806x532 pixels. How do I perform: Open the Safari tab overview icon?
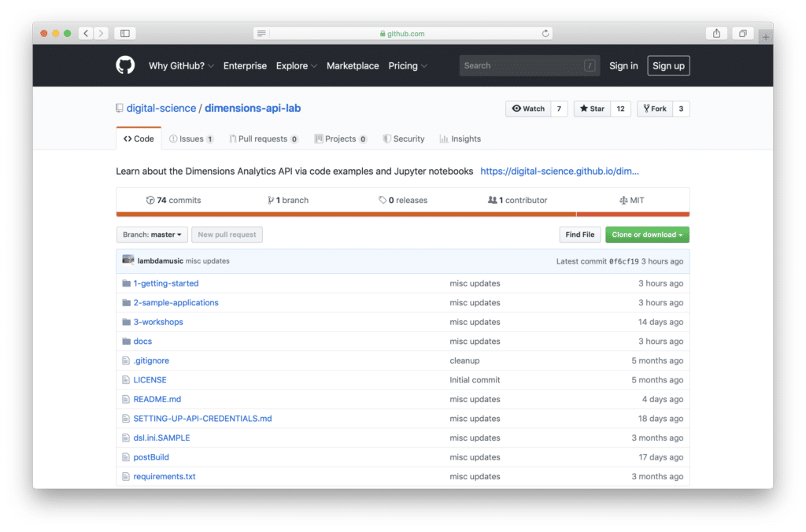pos(741,33)
